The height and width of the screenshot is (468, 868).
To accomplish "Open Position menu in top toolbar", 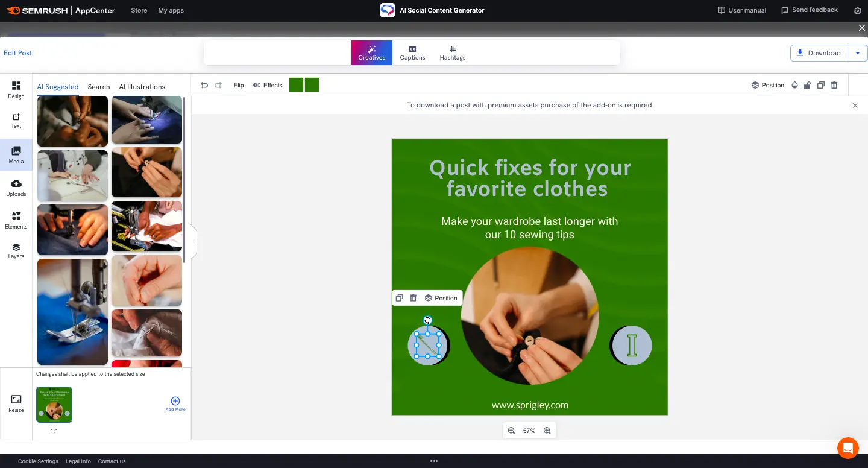I will click(x=767, y=85).
